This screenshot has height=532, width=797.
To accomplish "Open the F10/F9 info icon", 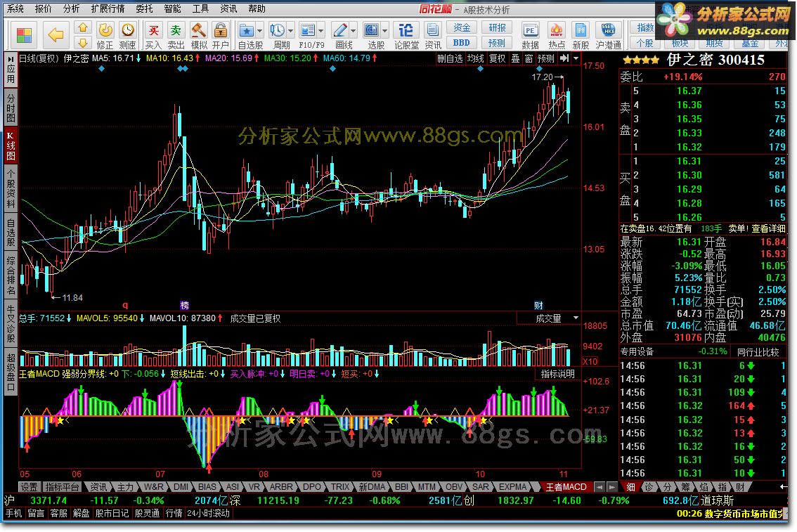I will click(308, 30).
